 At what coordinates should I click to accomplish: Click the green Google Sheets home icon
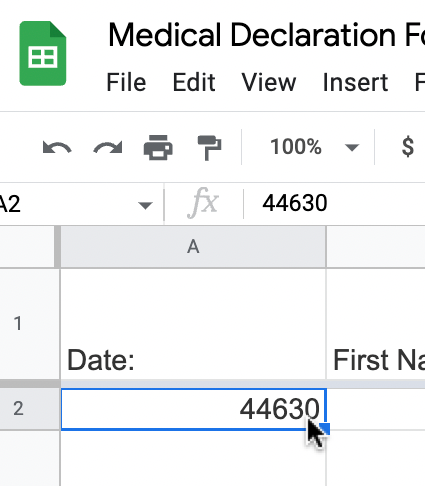pyautogui.click(x=43, y=53)
